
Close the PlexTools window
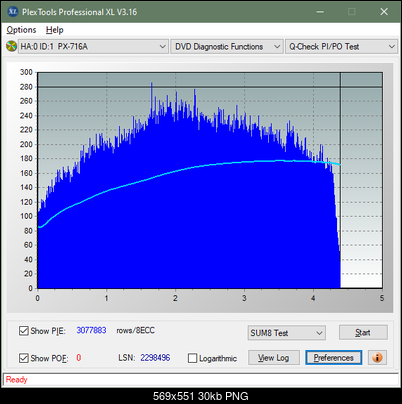(x=384, y=12)
